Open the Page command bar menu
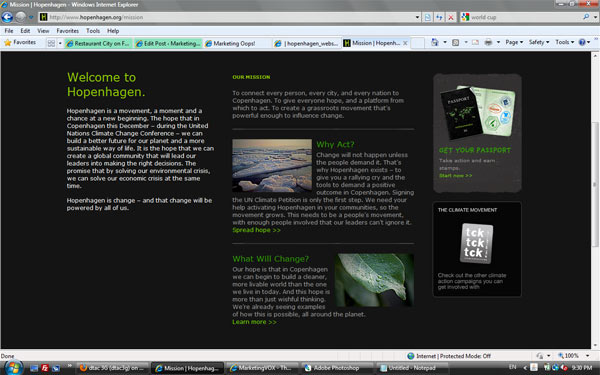 point(514,42)
